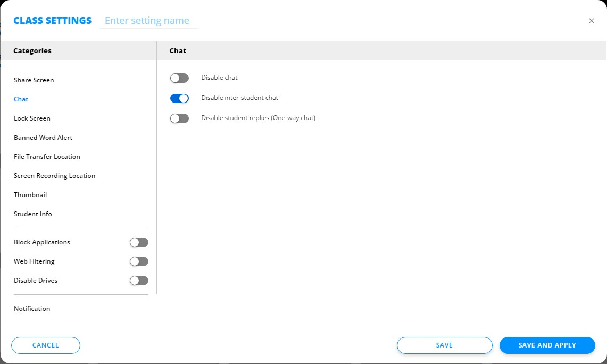Toggle Disable student replies one-way chat
The width and height of the screenshot is (607, 364).
click(x=179, y=118)
